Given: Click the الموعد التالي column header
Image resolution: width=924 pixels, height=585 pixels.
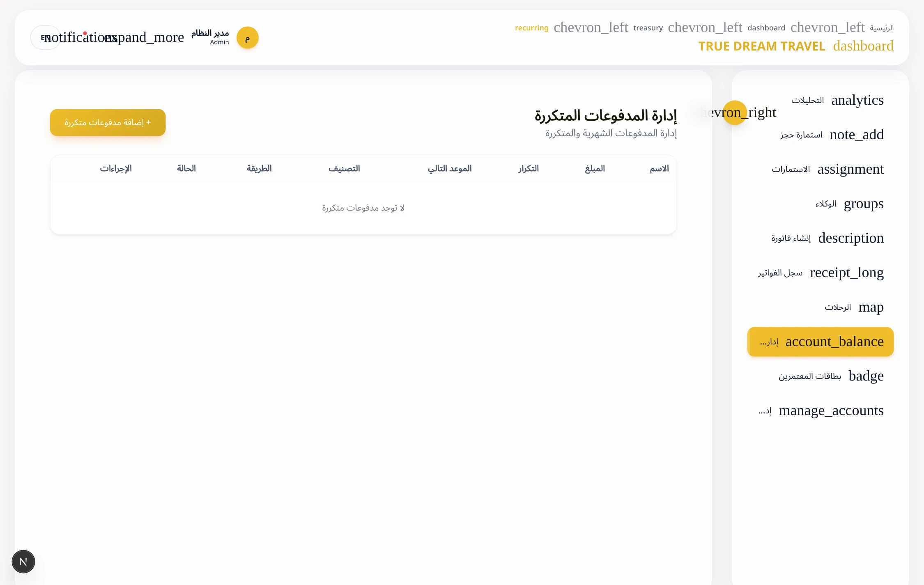Looking at the screenshot, I should click(x=450, y=169).
